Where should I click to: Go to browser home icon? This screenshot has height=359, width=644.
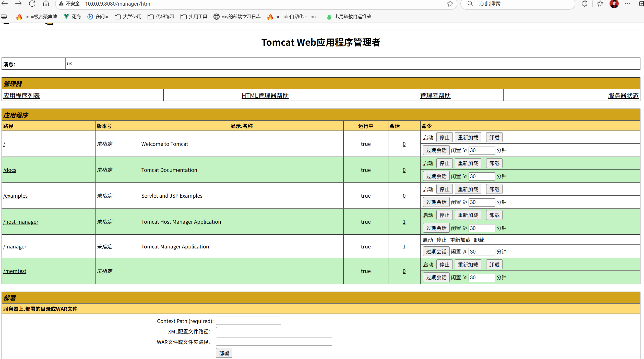tap(46, 4)
